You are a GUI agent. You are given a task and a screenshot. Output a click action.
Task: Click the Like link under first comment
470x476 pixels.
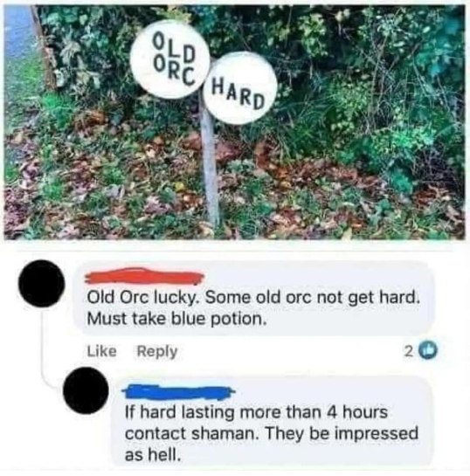[x=101, y=351]
